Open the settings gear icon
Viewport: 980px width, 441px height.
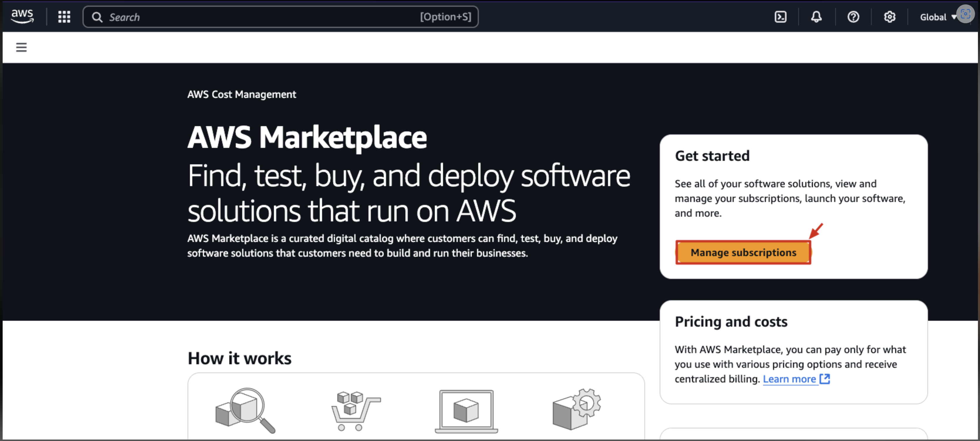pos(890,17)
